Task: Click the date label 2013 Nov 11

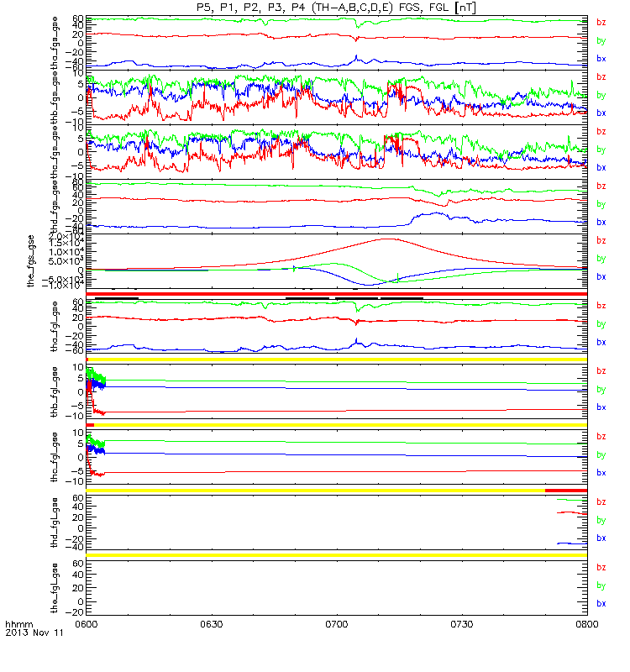Action: click(x=34, y=633)
